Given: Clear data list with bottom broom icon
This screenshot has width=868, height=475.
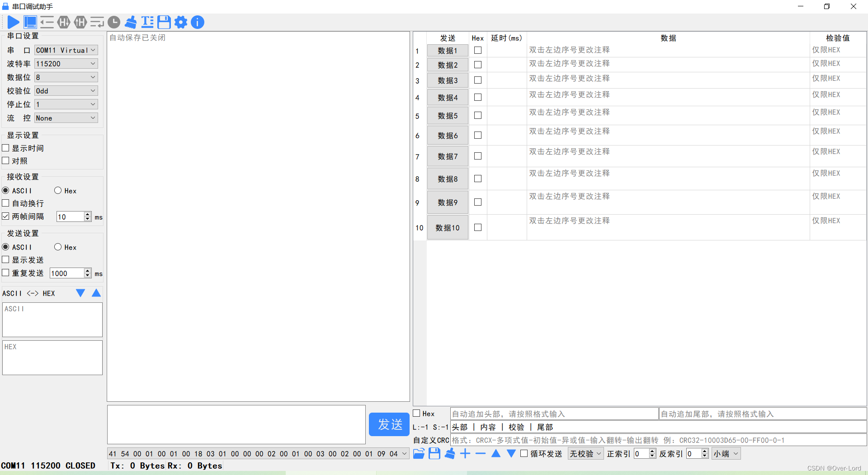Looking at the screenshot, I should coord(450,453).
